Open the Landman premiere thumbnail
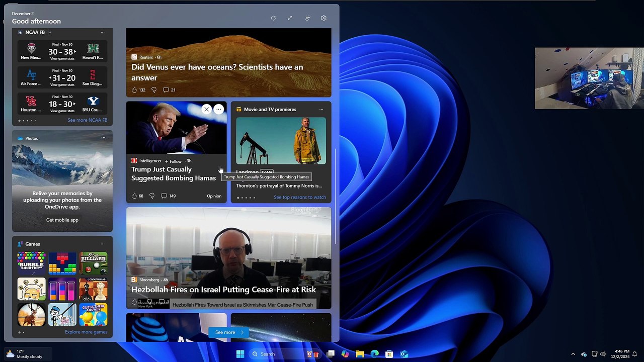The width and height of the screenshot is (644, 362). pos(281,141)
